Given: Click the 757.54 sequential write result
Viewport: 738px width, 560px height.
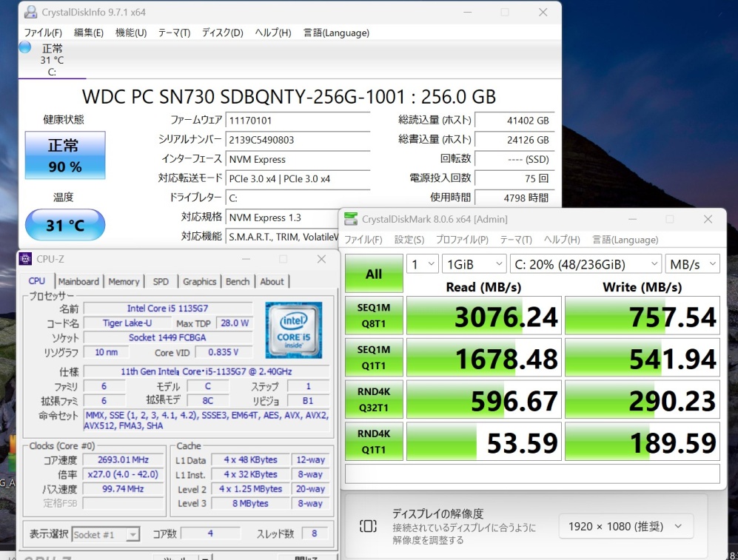Looking at the screenshot, I should click(643, 315).
